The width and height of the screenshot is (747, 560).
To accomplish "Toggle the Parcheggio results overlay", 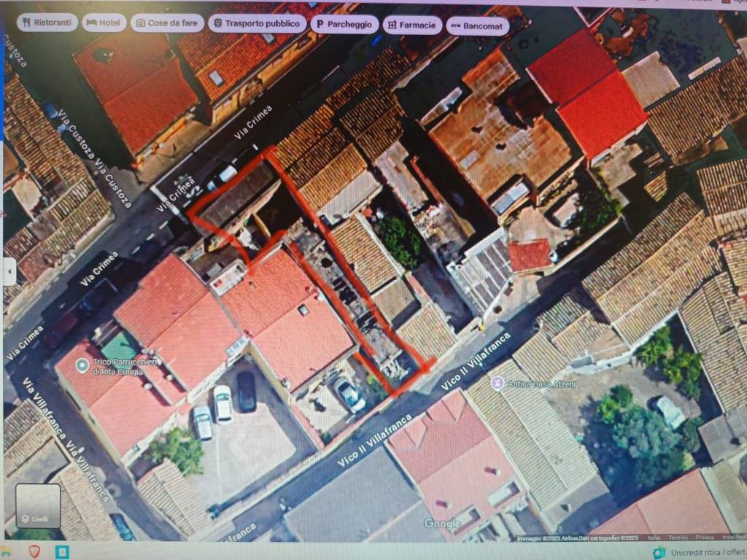I will click(343, 24).
